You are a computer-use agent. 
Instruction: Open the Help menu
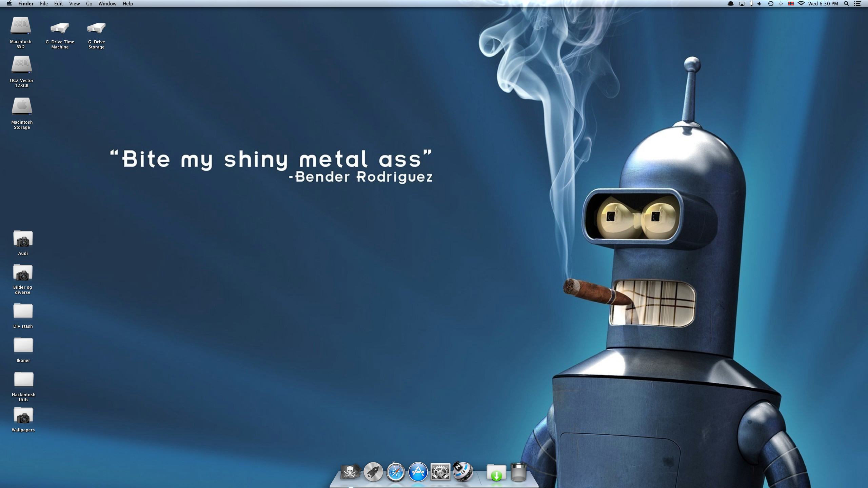click(x=128, y=4)
